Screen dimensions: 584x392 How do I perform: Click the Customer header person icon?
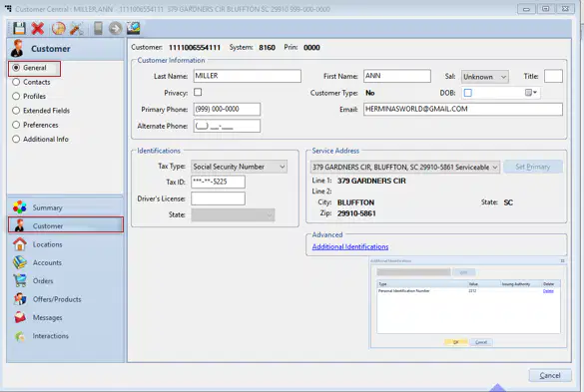pyautogui.click(x=17, y=48)
